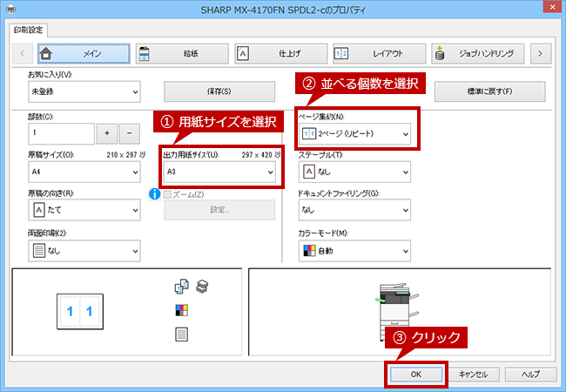Click the 1 1 page layout preview
Viewport: 566px width, 392px height.
click(x=80, y=312)
